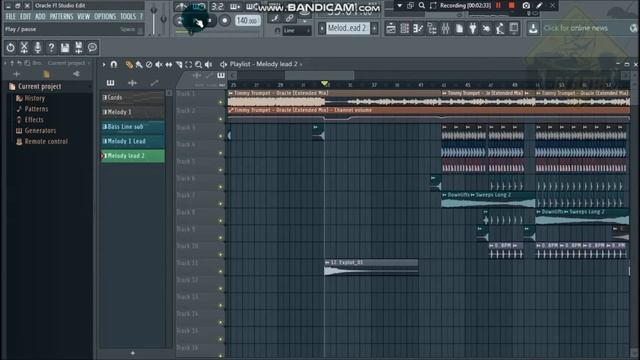
Task: Pause Bandicam recording
Action: click(x=498, y=6)
